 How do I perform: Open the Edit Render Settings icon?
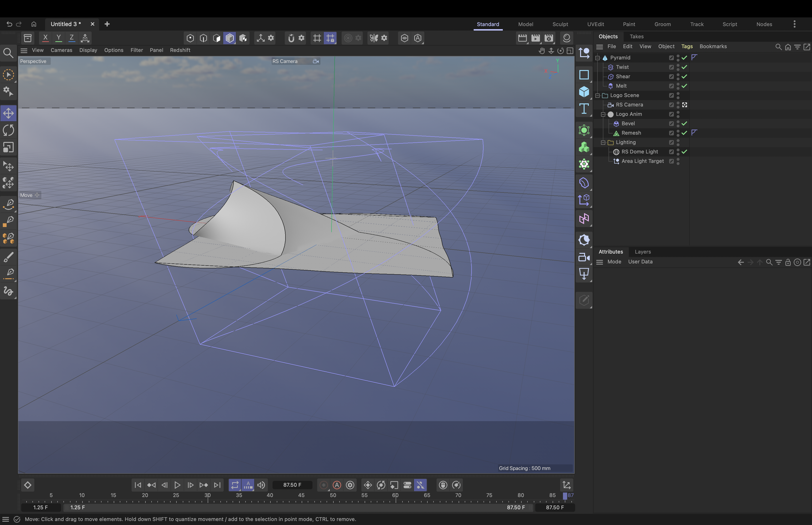pos(549,38)
